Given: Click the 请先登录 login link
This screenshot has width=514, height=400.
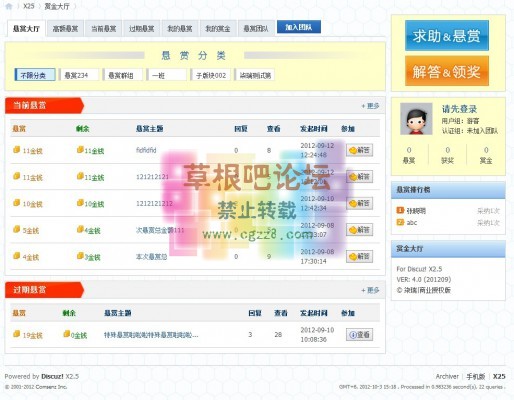Looking at the screenshot, I should [x=459, y=109].
